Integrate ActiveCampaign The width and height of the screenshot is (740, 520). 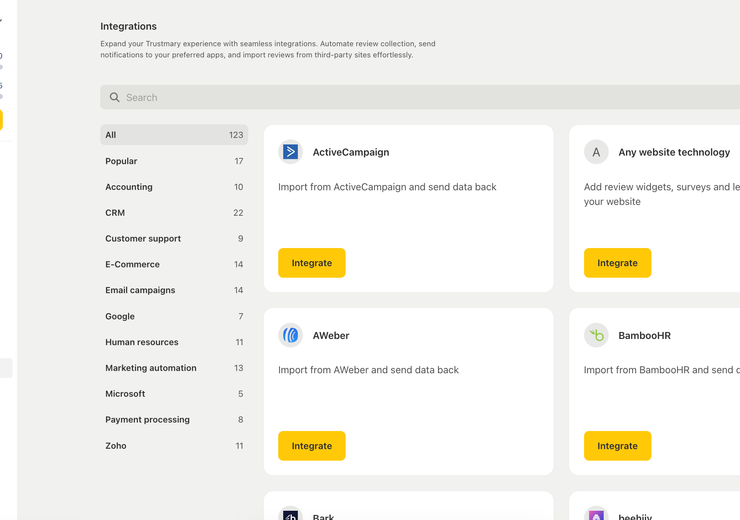(x=311, y=263)
